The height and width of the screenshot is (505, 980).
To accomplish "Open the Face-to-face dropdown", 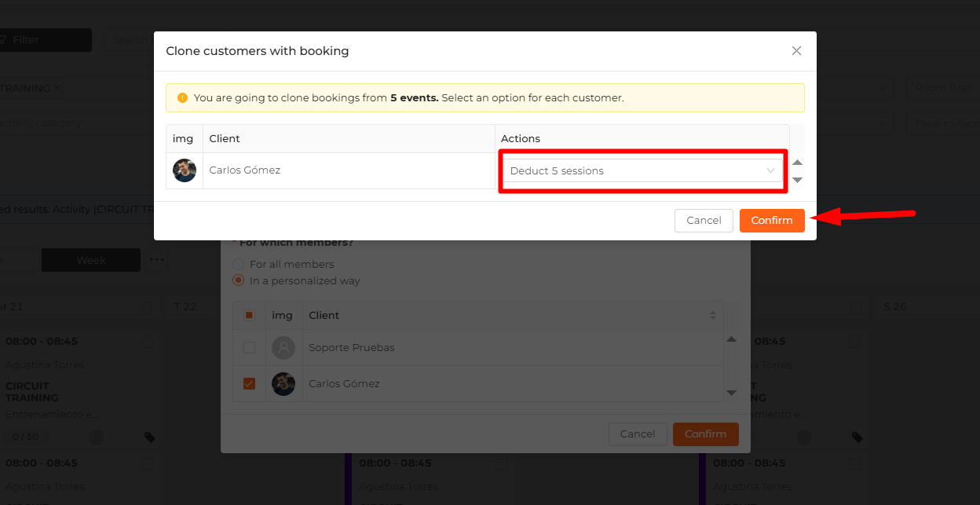I will [943, 123].
